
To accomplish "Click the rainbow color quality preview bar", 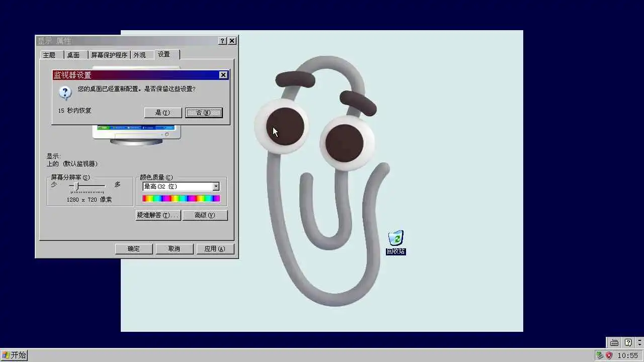I will 181,199.
